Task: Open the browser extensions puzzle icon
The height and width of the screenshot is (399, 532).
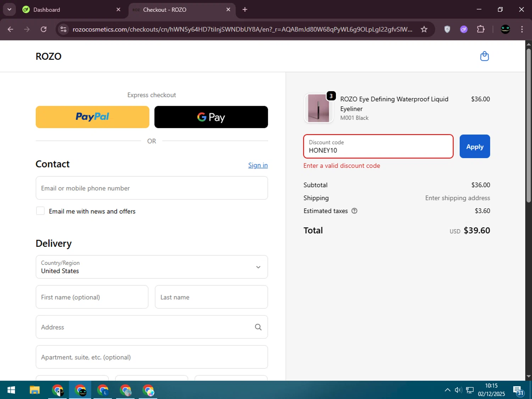Action: pos(481,29)
